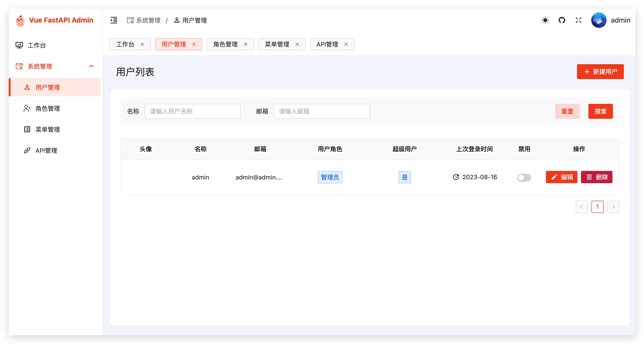Collapse the sidebar with menu fold icon
Image resolution: width=644 pixels, height=344 pixels.
click(x=114, y=20)
